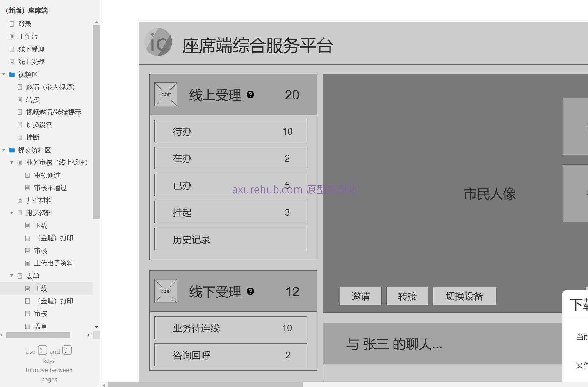Click the 邀请 button

point(360,296)
